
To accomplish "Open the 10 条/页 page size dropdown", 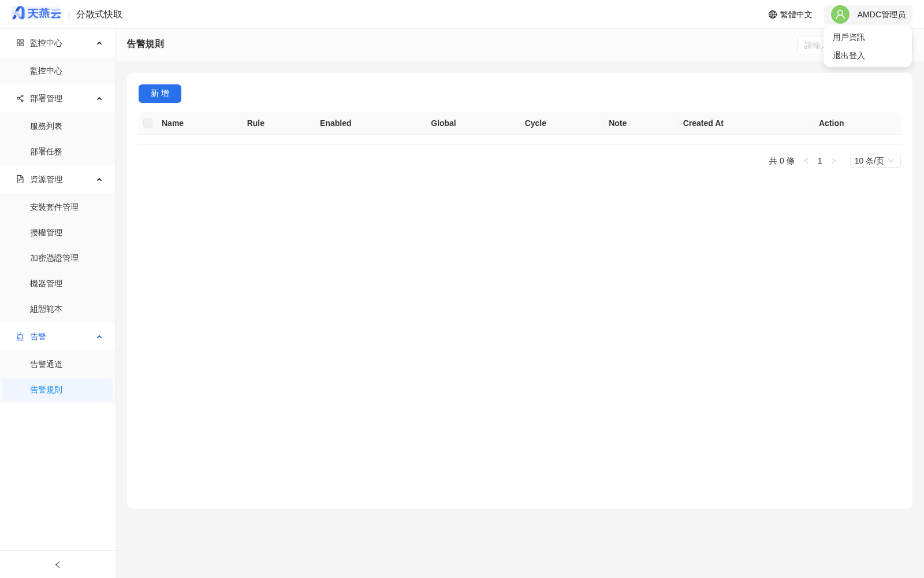I will coord(875,161).
